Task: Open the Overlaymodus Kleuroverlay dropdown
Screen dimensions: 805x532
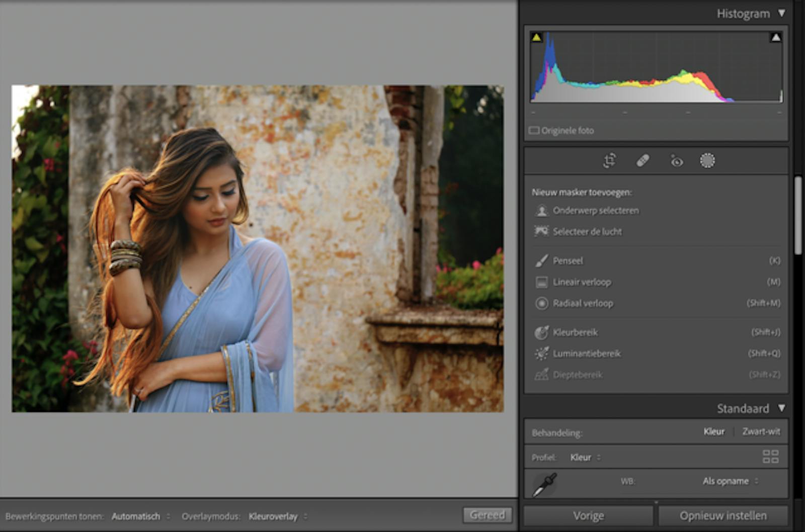Action: [277, 516]
